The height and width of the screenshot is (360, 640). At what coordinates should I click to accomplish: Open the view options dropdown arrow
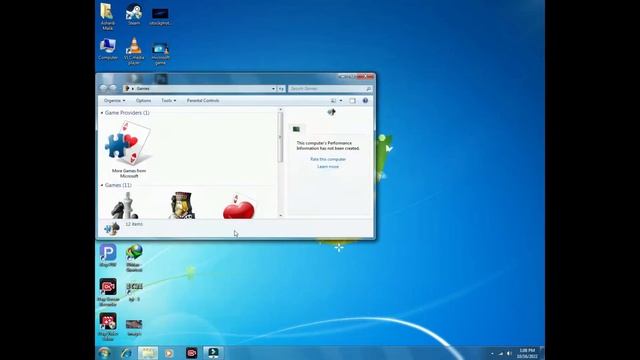(x=341, y=100)
